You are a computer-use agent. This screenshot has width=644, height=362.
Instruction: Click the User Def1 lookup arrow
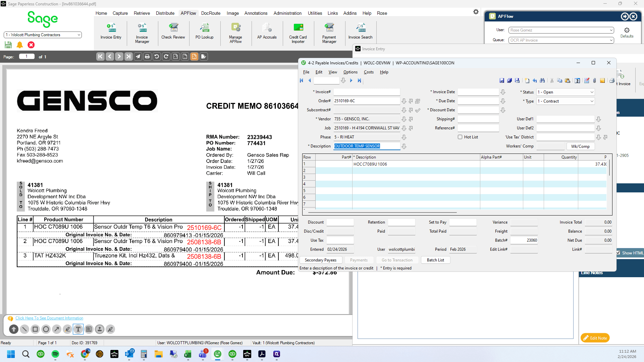(598, 119)
